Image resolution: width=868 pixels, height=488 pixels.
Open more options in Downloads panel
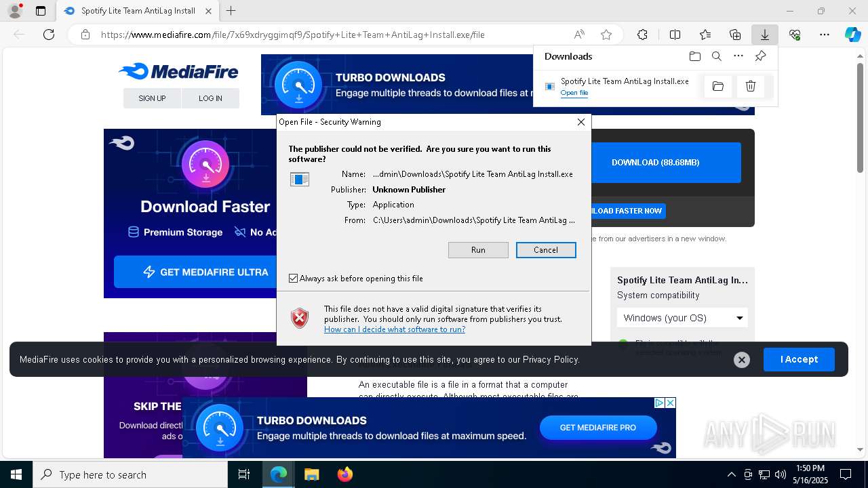click(738, 56)
